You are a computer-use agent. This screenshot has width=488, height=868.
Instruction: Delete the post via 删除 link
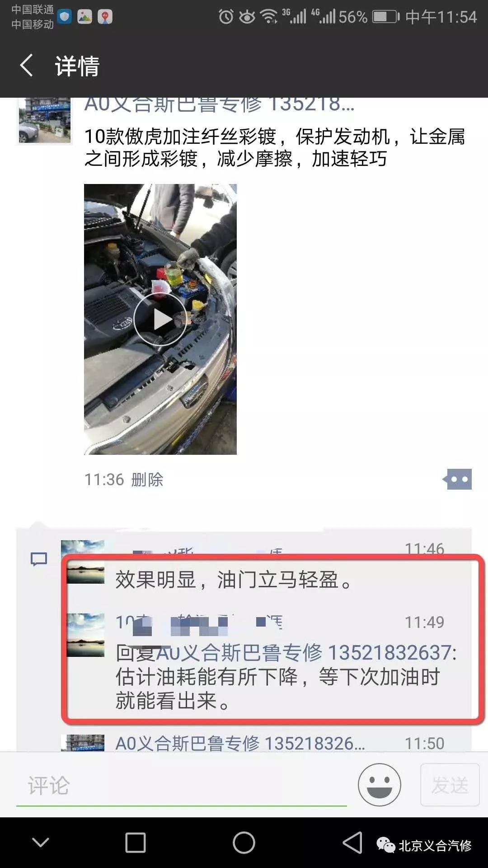click(x=147, y=480)
